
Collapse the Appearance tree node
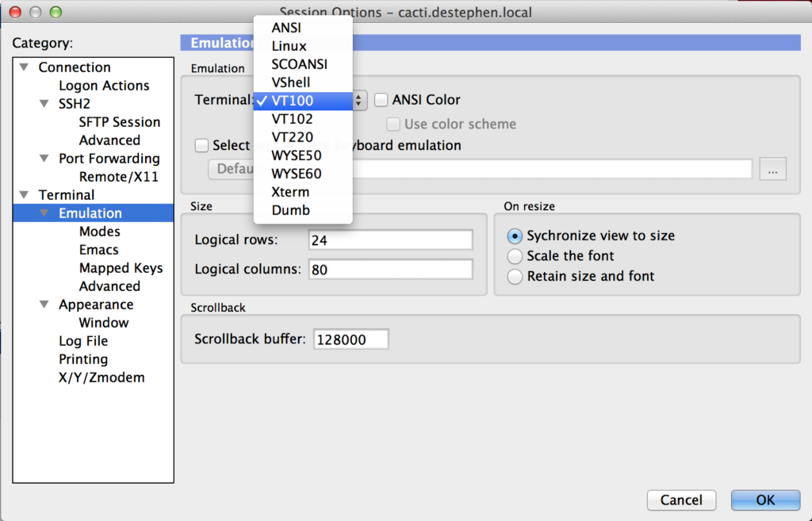click(44, 304)
